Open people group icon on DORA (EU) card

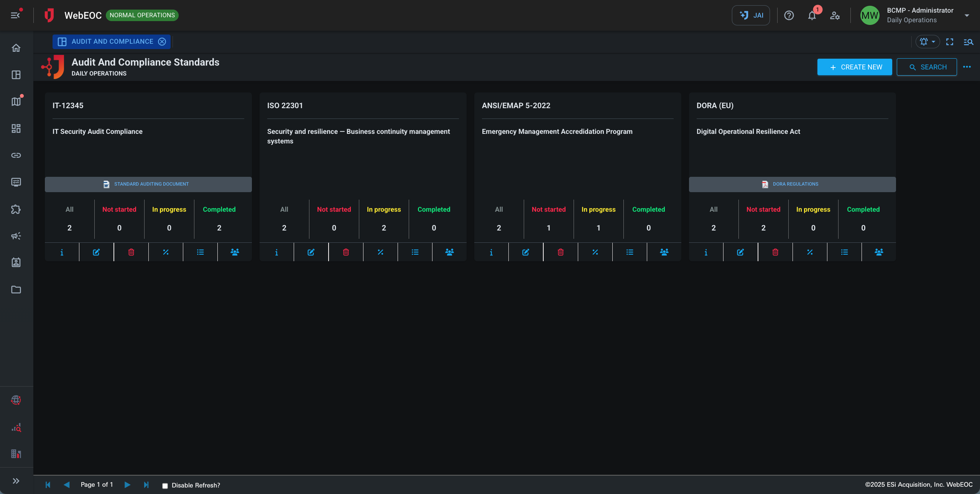879,252
